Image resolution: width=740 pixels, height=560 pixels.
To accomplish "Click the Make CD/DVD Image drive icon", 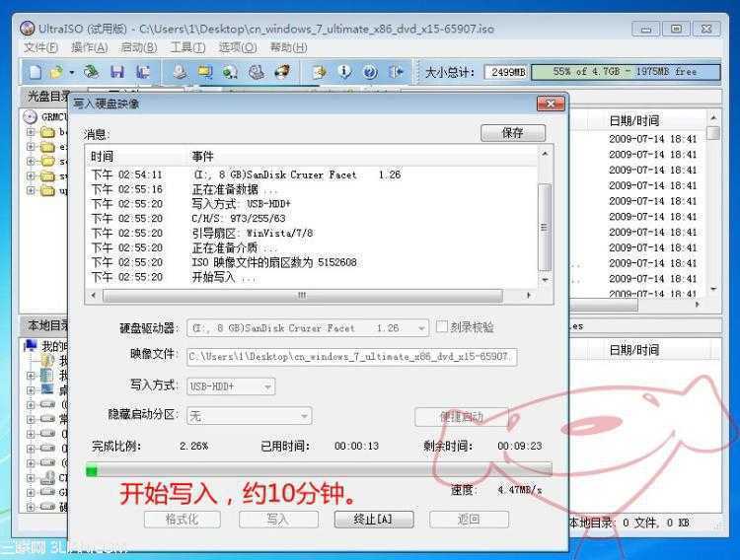I will pyautogui.click(x=180, y=72).
